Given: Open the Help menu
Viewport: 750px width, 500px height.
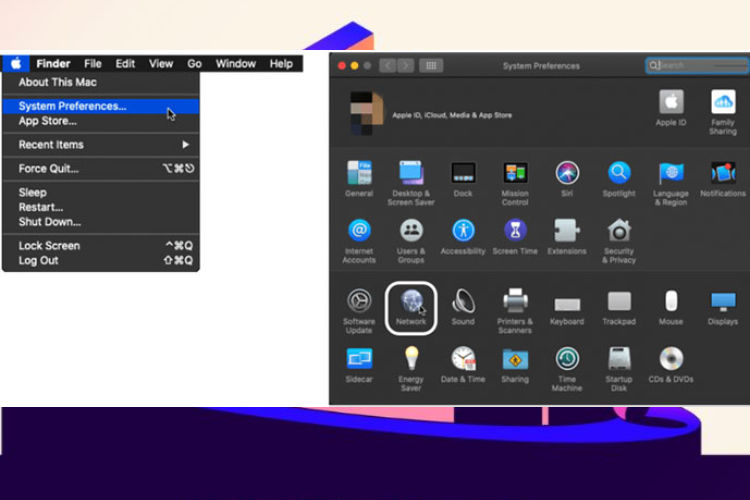Looking at the screenshot, I should click(281, 64).
